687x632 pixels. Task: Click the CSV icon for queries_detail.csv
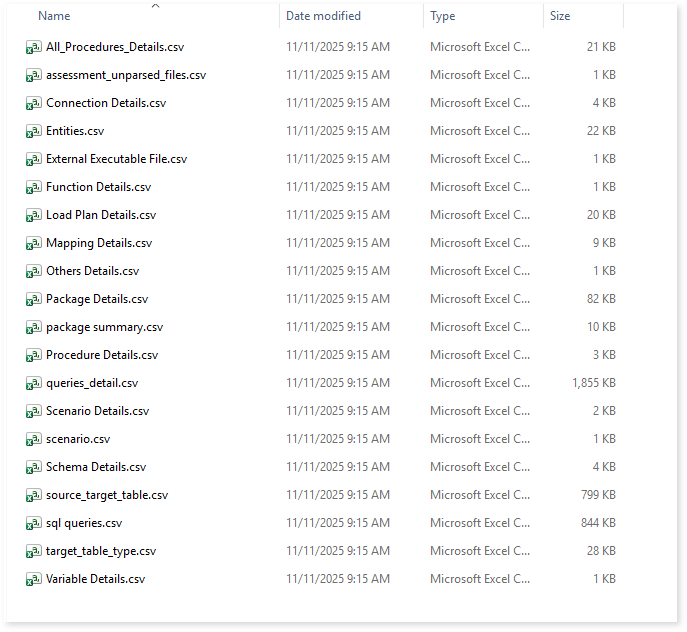tap(34, 383)
